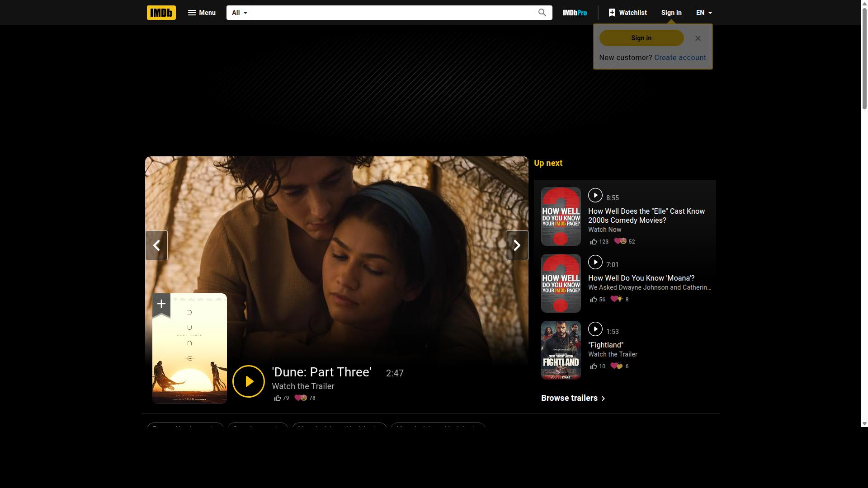Click the scrollbar down arrow
Screen dimensions: 868x488
864,424
